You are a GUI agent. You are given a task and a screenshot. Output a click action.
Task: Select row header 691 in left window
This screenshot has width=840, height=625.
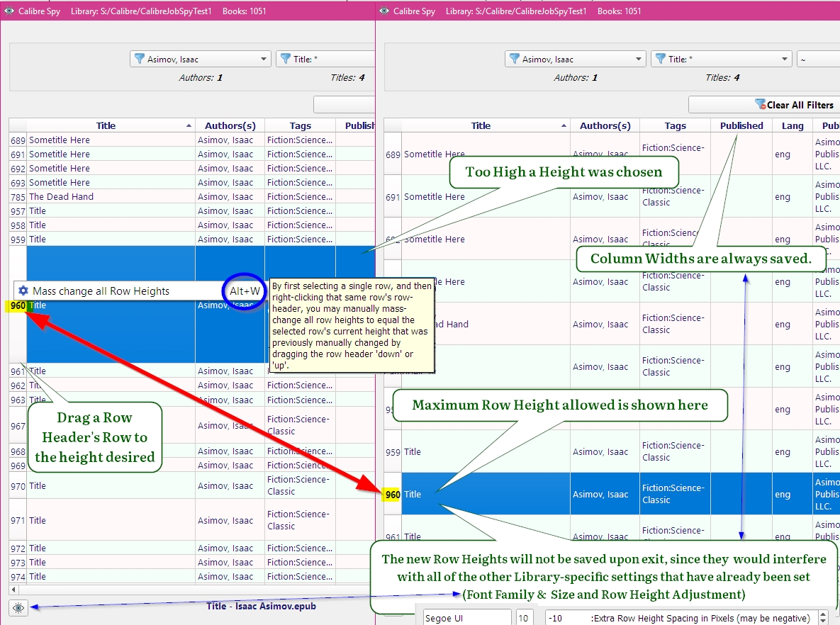[18, 154]
